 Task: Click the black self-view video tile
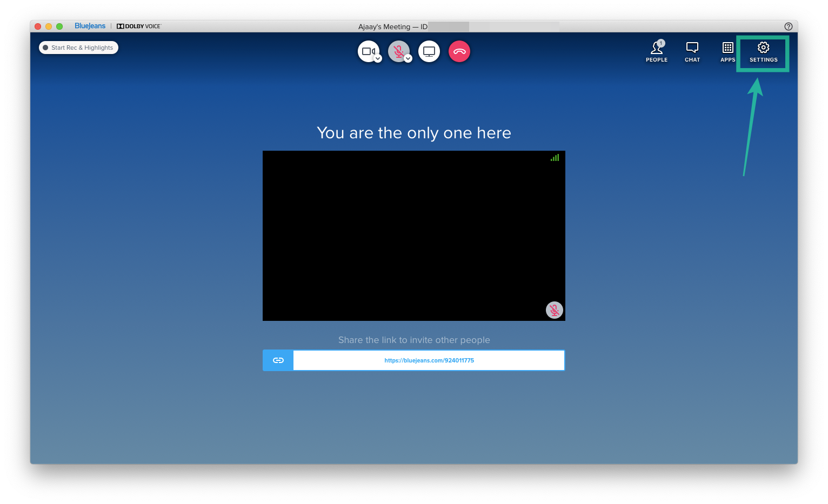(414, 236)
